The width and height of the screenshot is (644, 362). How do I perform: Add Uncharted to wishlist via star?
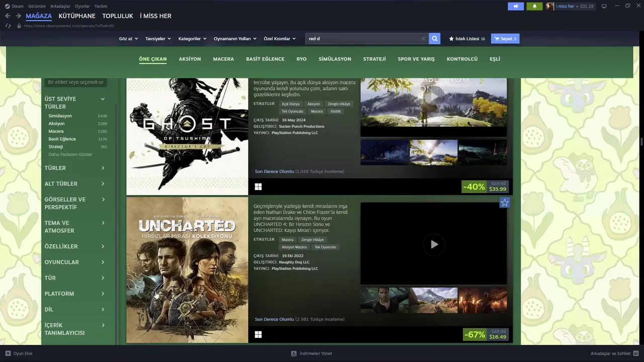pyautogui.click(x=505, y=202)
